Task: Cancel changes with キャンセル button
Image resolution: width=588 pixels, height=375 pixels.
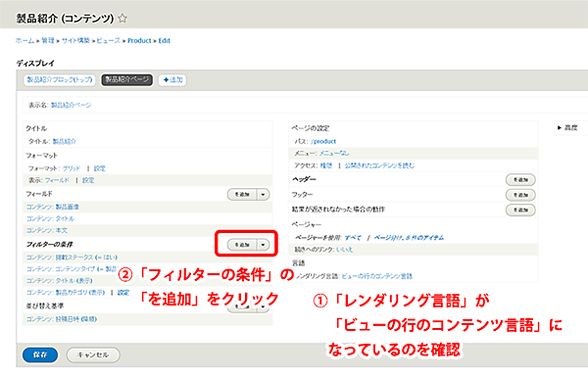Action: 93,354
